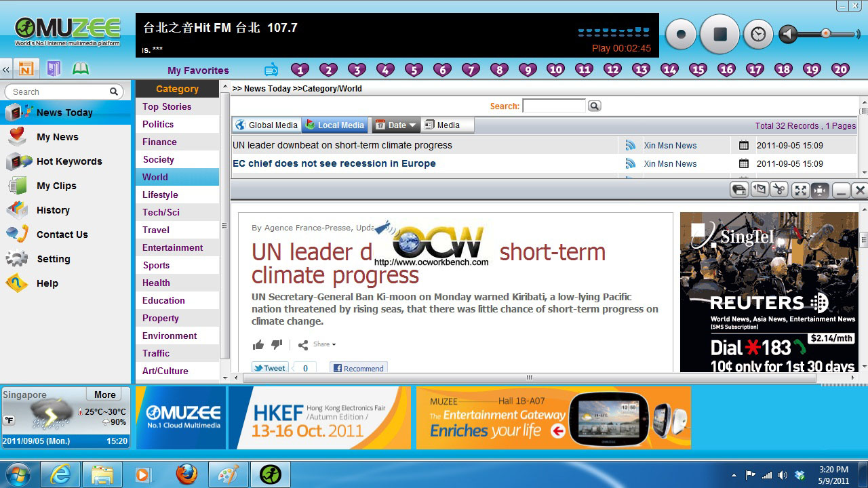The width and height of the screenshot is (868, 488).
Task: Click the HKEF Electronics Fair banner
Action: tap(319, 418)
